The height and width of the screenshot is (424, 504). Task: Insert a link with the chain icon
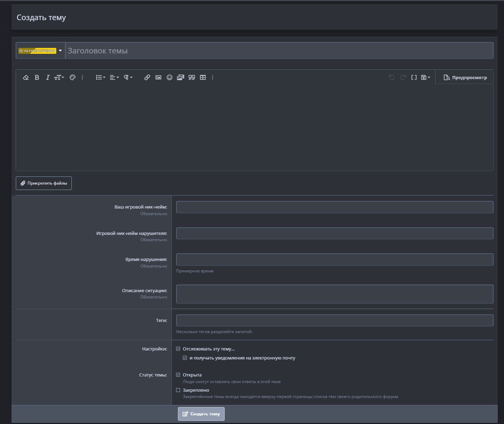147,77
